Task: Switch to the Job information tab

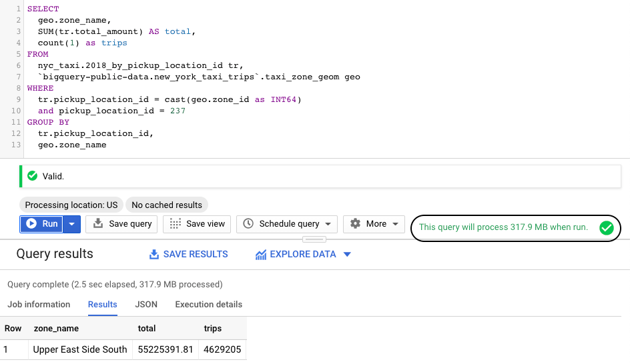Action: coord(39,305)
